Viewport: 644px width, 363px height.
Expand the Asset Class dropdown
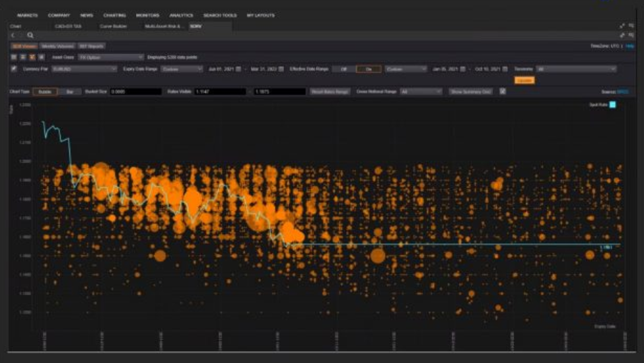110,58
